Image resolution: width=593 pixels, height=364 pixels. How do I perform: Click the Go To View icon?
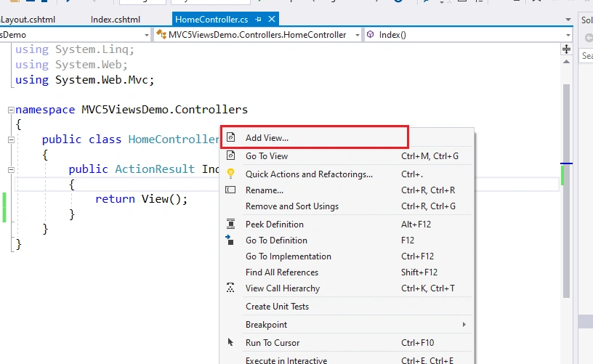[x=230, y=155]
